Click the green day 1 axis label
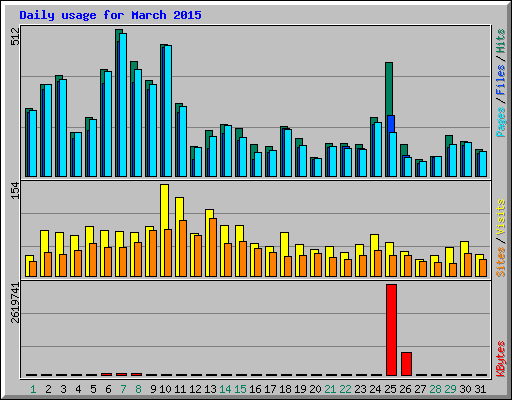 pos(33,389)
